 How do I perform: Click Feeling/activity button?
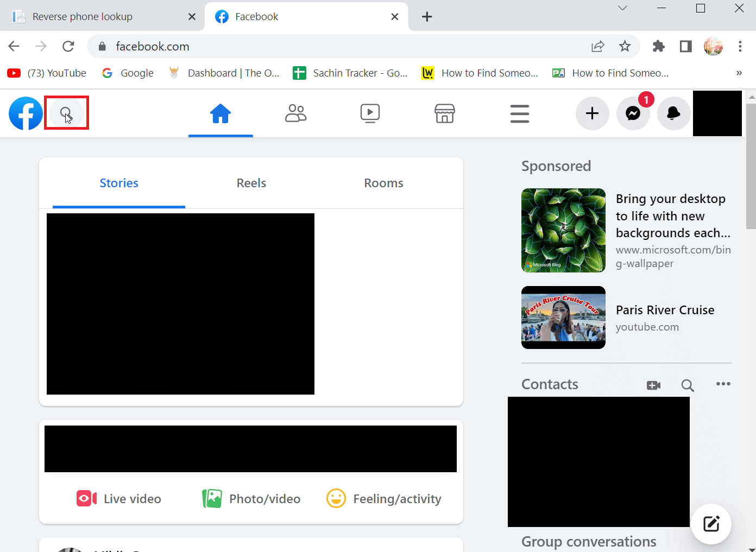384,498
